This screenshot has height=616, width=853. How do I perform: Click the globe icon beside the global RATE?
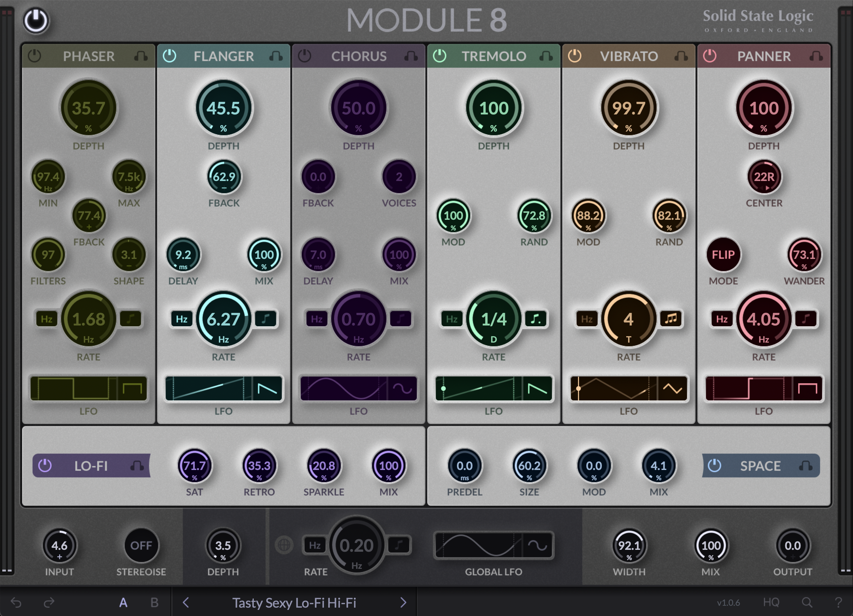(x=285, y=545)
